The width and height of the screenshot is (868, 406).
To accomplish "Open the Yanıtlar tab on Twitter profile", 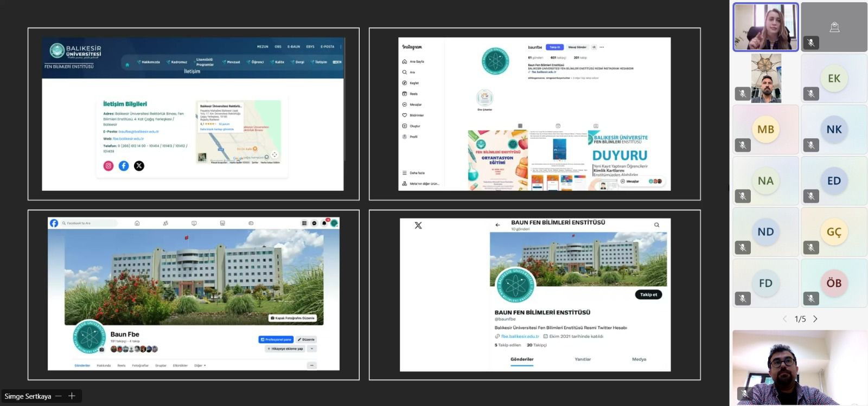I will [583, 359].
